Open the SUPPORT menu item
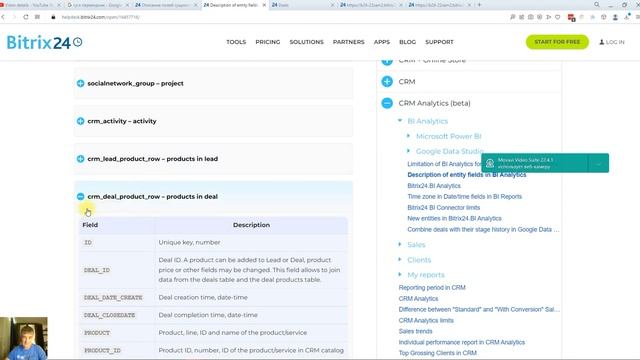The height and width of the screenshot is (360, 640). tap(439, 42)
